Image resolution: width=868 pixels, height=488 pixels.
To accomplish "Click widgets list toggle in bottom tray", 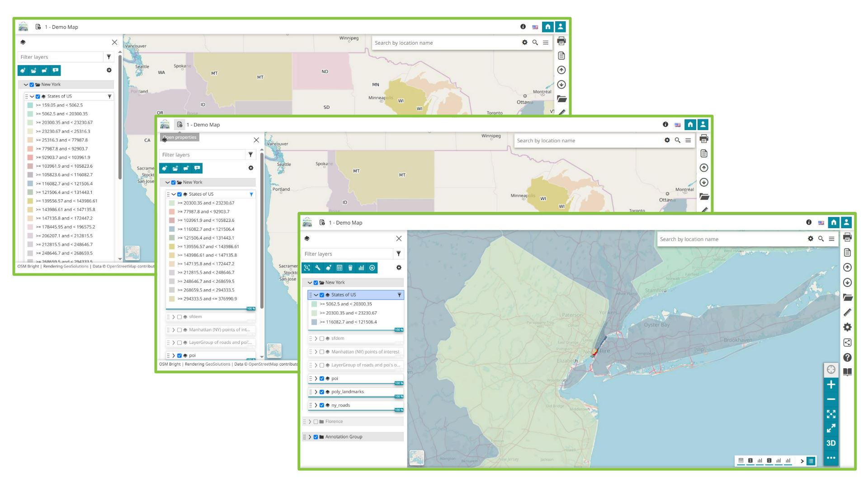I will (811, 461).
